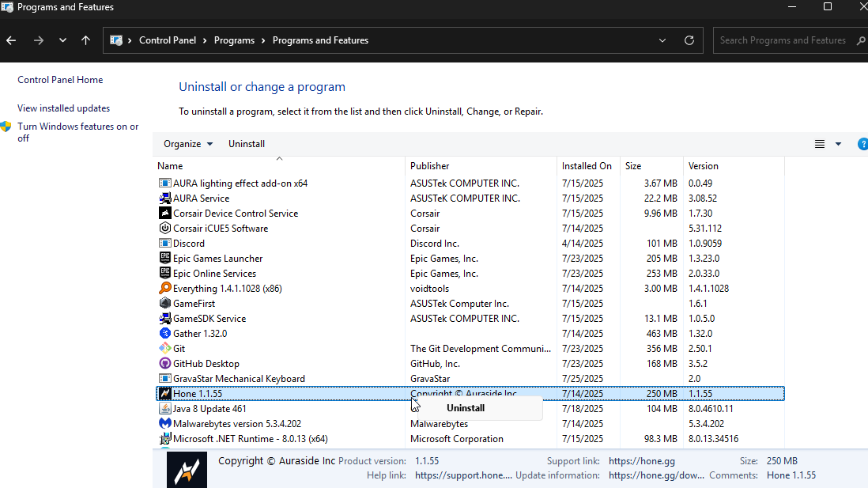Image resolution: width=868 pixels, height=488 pixels.
Task: Click the AURA lighting effect add-on x64 icon
Action: coord(165,183)
